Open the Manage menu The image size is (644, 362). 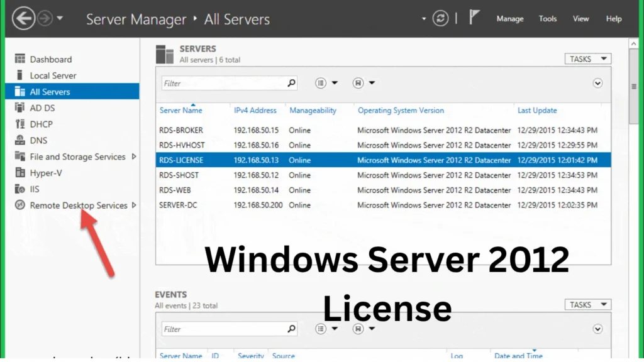(509, 19)
